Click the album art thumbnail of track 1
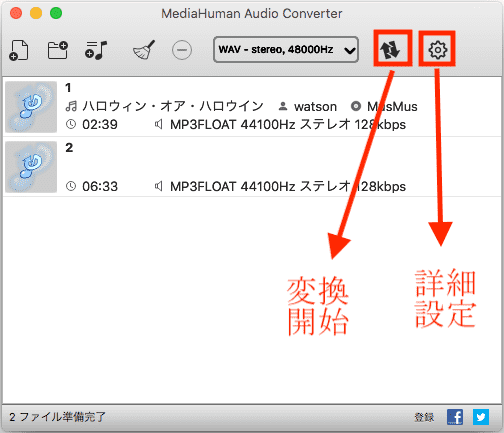 point(31,107)
